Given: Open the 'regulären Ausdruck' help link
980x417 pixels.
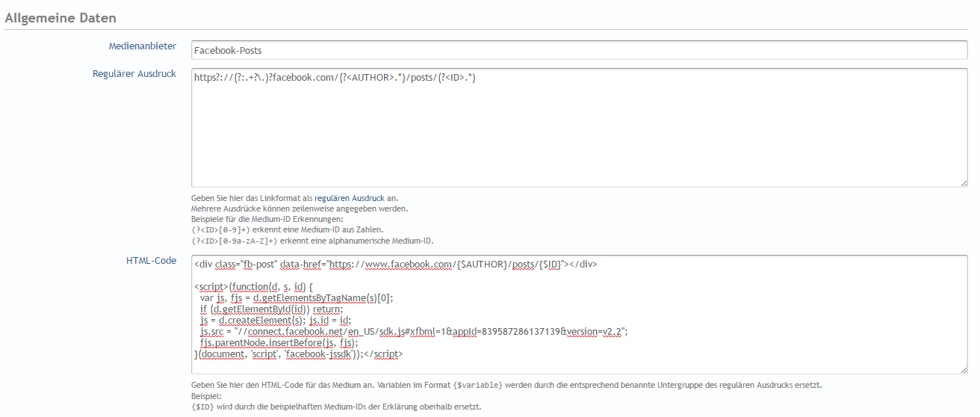Looking at the screenshot, I should pyautogui.click(x=350, y=198).
